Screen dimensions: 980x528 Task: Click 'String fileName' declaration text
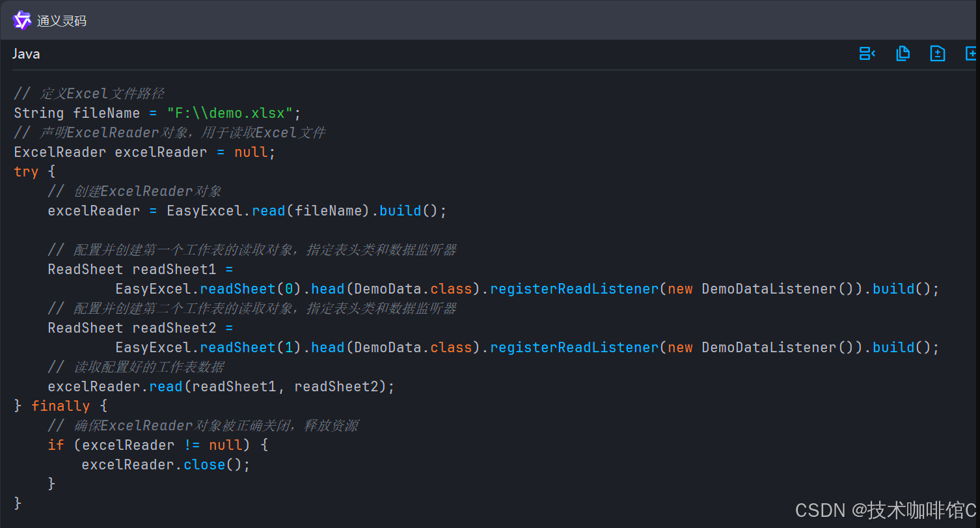tap(77, 113)
